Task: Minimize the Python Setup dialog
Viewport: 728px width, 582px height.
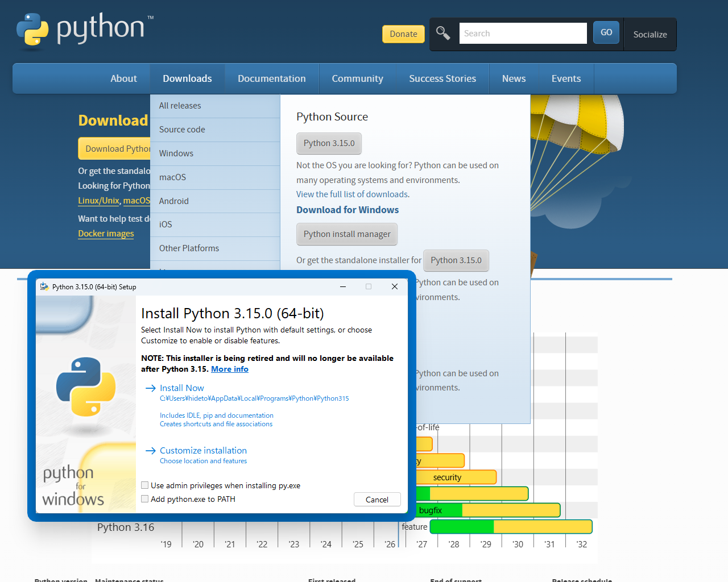Action: (x=343, y=286)
